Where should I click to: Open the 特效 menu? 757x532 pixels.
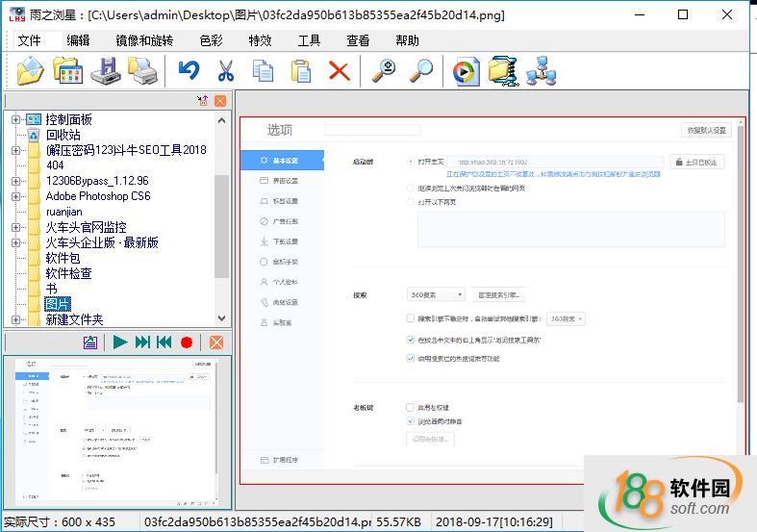[x=260, y=40]
